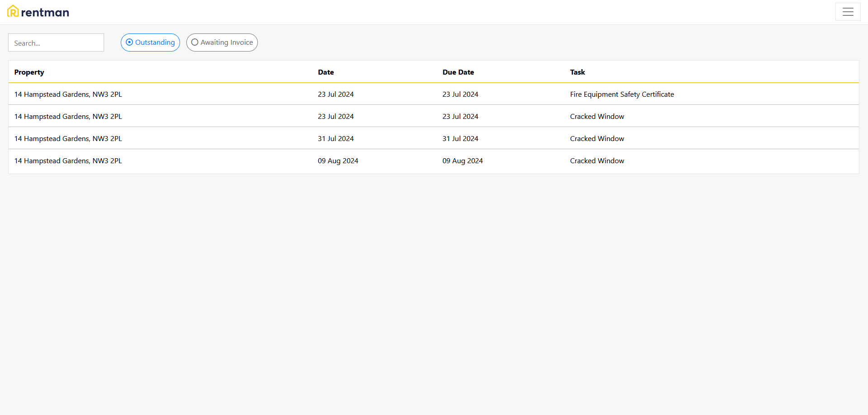The height and width of the screenshot is (415, 868).
Task: Click Due Date in Fire Equipment Certificate row
Action: (x=460, y=94)
